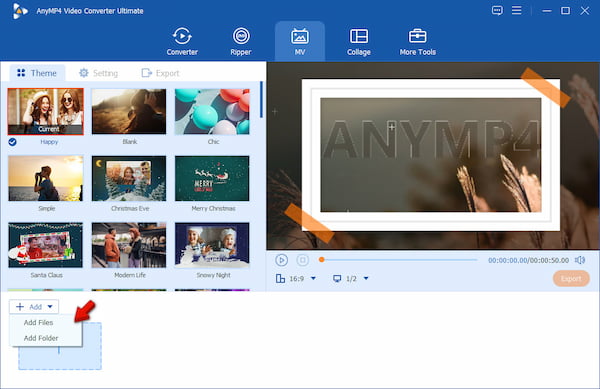The width and height of the screenshot is (600, 389).
Task: Open the hamburger menu in title bar
Action: (517, 10)
